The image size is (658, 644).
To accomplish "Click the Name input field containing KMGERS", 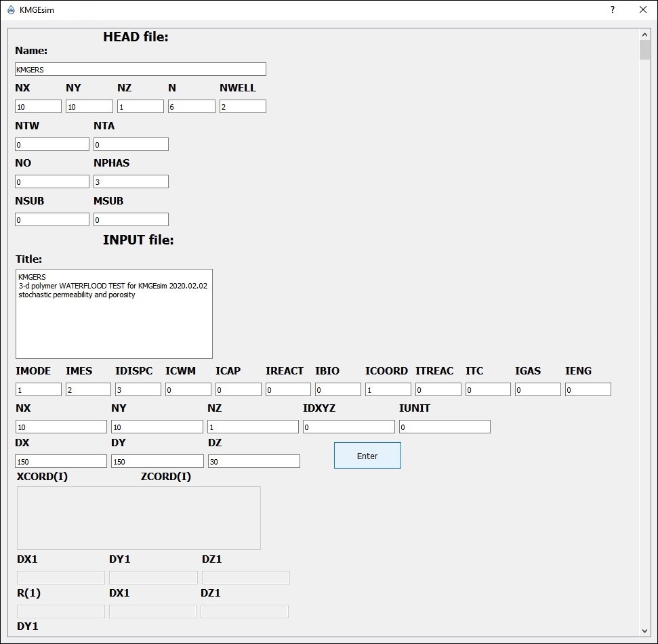I will 140,69.
